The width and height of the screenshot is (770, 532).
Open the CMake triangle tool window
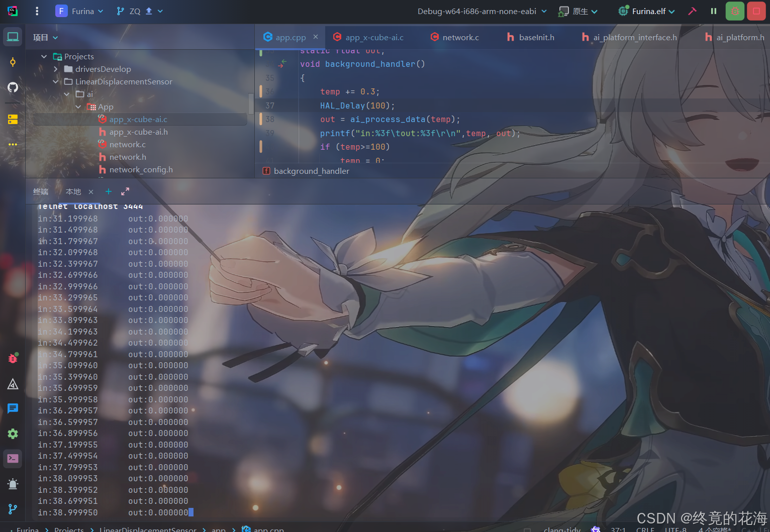(13, 384)
